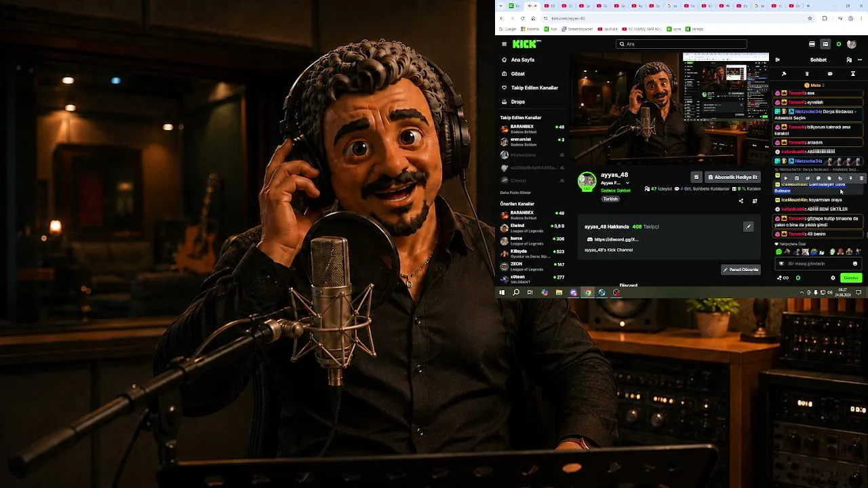Open ZEON recommended channel
868x488 pixels.
pos(532,266)
